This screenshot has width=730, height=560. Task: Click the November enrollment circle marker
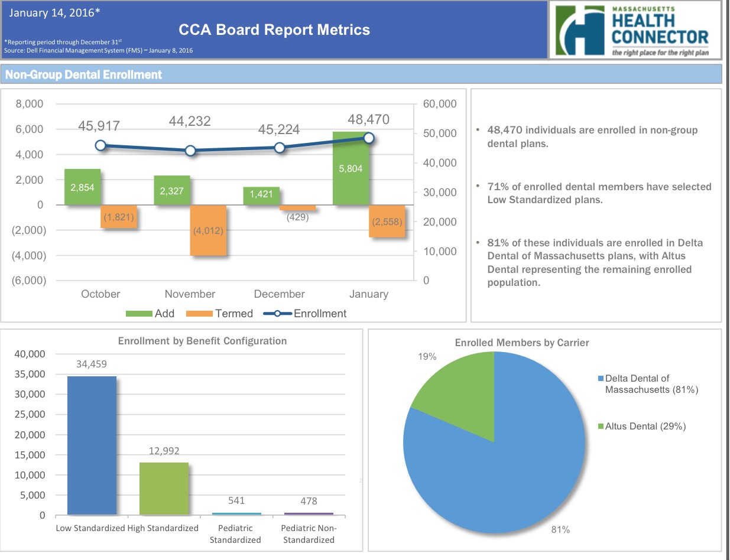[x=190, y=151]
